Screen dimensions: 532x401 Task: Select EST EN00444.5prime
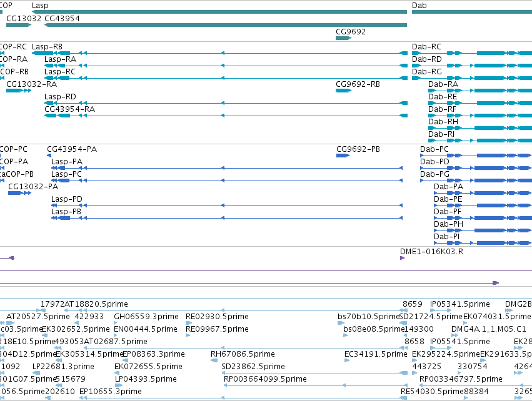point(146,329)
